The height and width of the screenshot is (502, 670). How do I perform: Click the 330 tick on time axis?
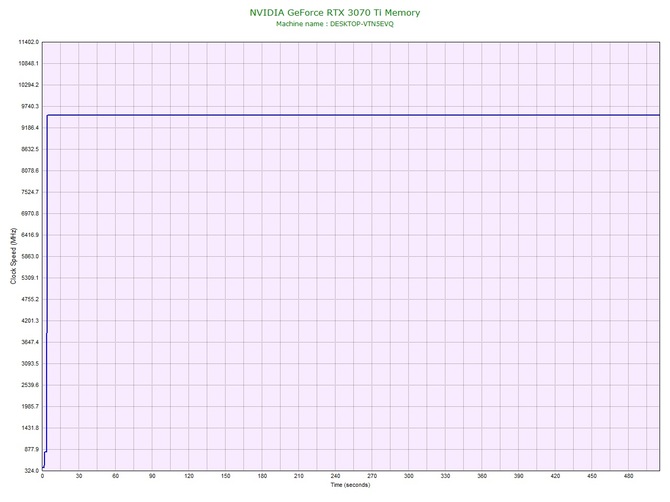445,476
